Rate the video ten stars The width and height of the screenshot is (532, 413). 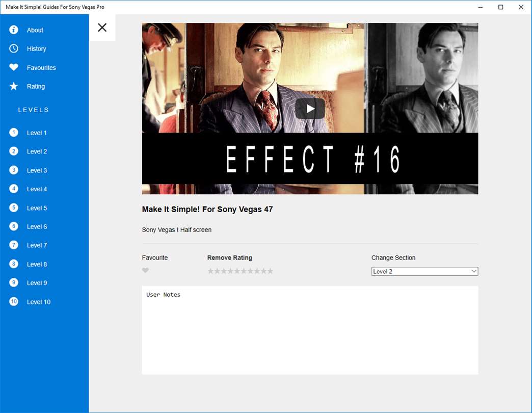[270, 271]
